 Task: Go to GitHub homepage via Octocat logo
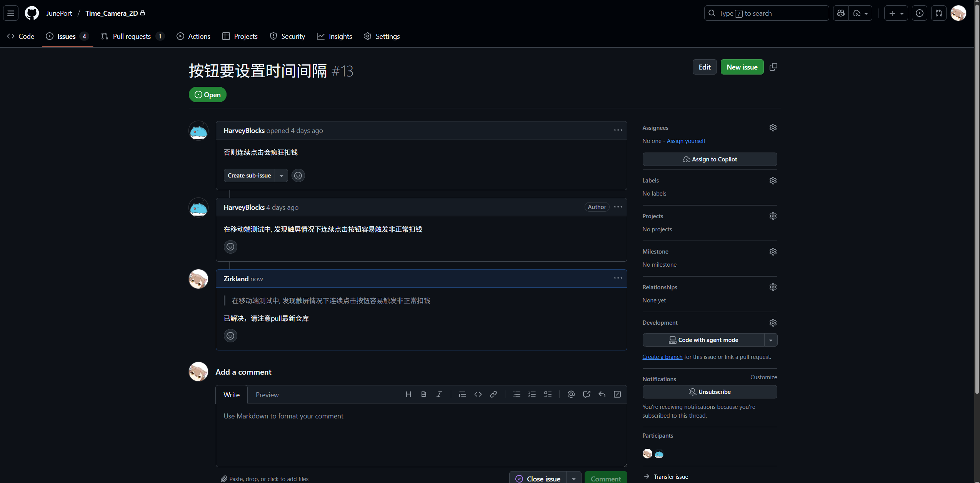pyautogui.click(x=32, y=13)
